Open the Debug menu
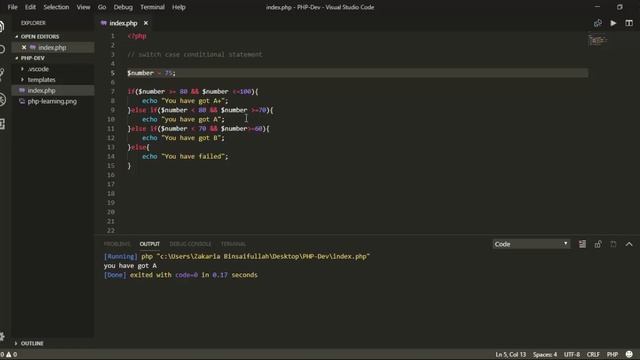 coord(123,7)
